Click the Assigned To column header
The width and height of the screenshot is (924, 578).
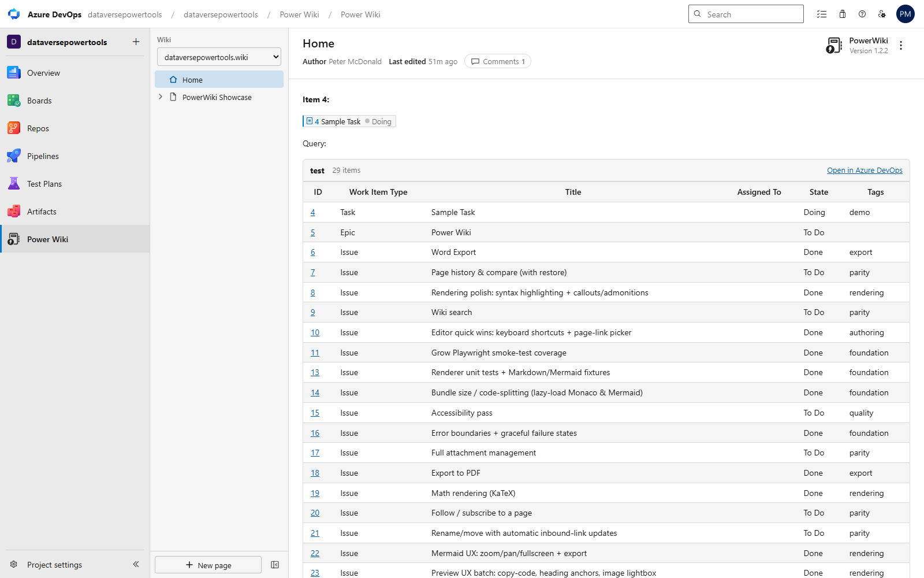tap(759, 192)
